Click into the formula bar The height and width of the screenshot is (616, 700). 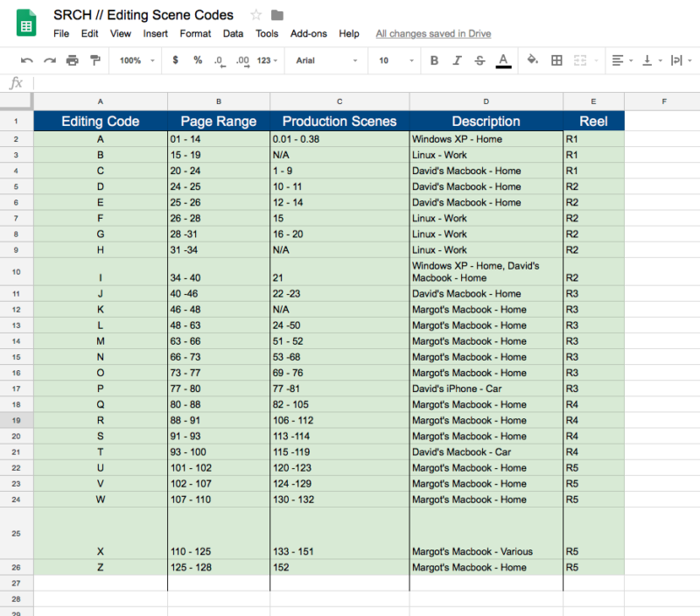pyautogui.click(x=366, y=83)
